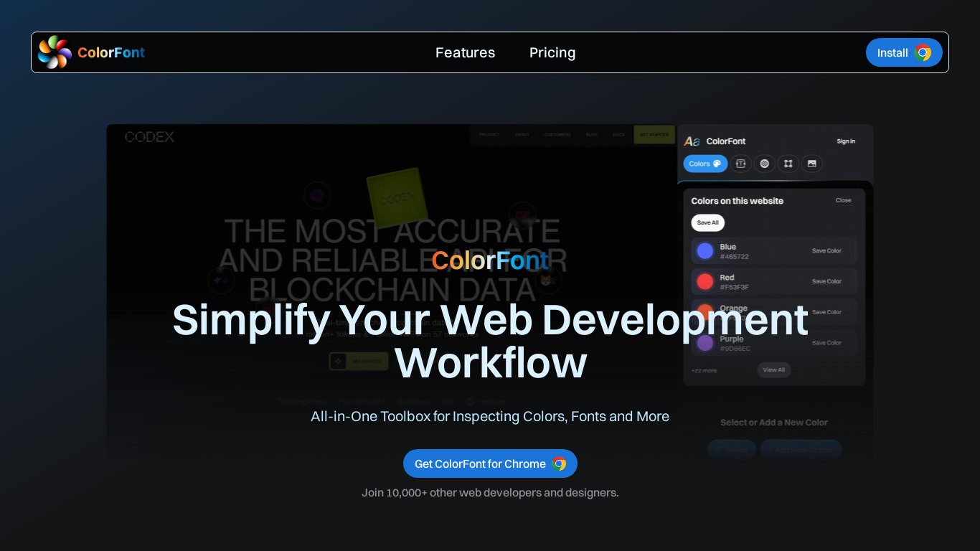
Task: Click the "Colors on this website" heading
Action: (738, 201)
